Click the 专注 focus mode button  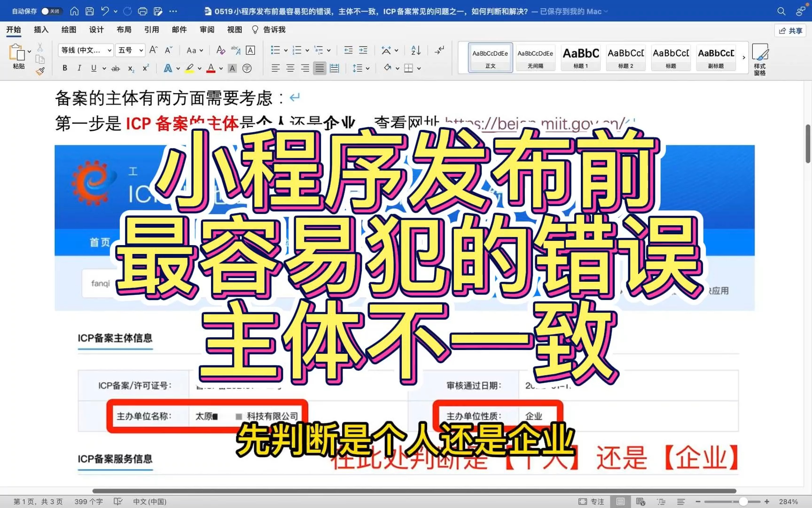(591, 501)
